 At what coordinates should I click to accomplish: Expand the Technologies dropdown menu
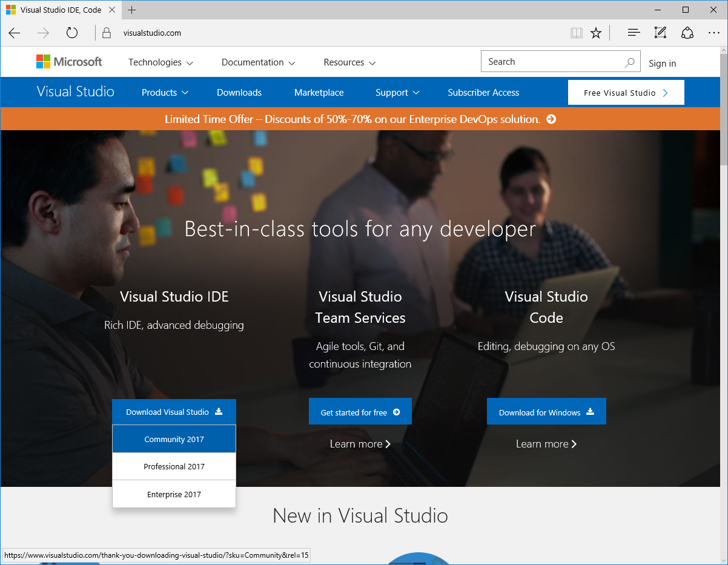(x=160, y=62)
